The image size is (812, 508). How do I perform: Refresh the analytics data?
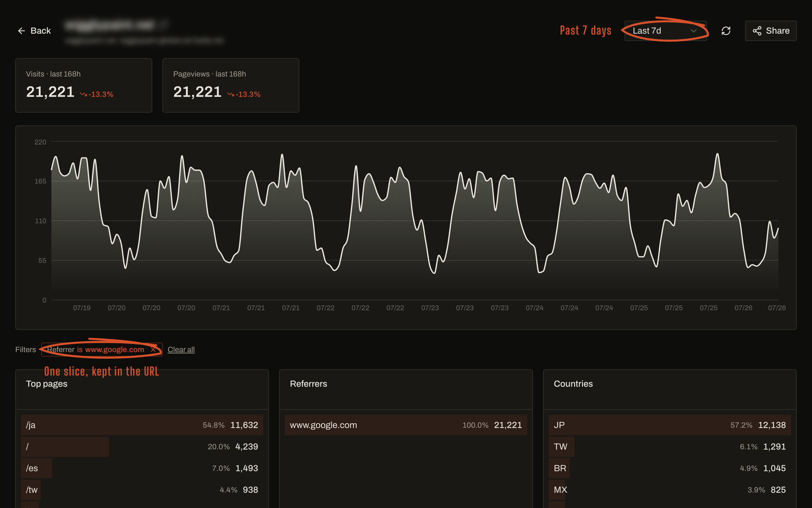coord(726,31)
